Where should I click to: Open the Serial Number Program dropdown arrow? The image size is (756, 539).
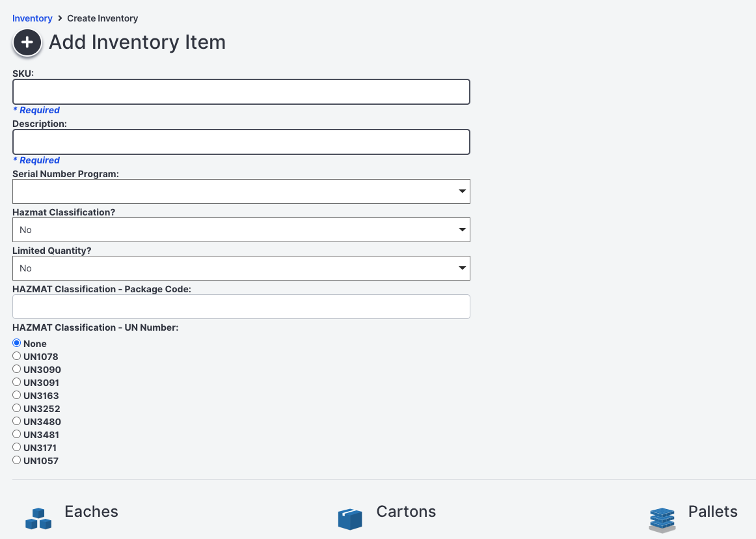click(x=461, y=191)
